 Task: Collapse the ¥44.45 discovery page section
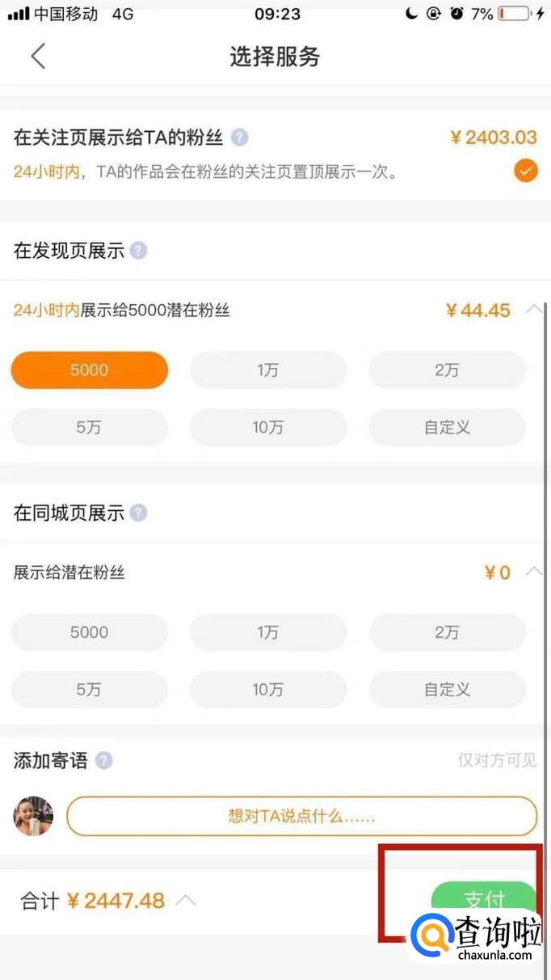[533, 310]
